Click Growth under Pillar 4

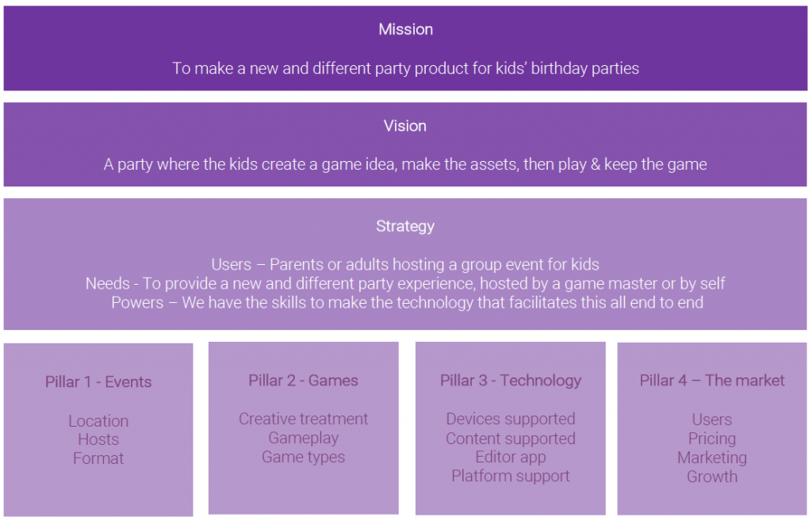point(712,477)
